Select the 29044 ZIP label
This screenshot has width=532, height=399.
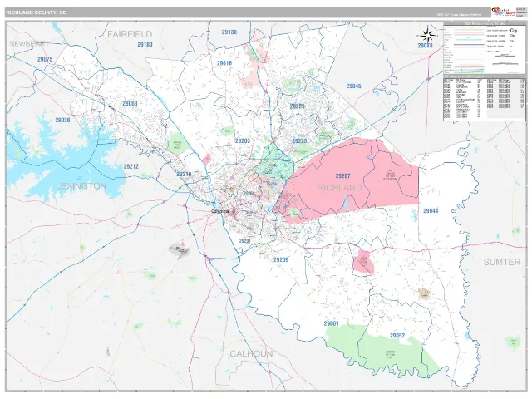point(431,210)
